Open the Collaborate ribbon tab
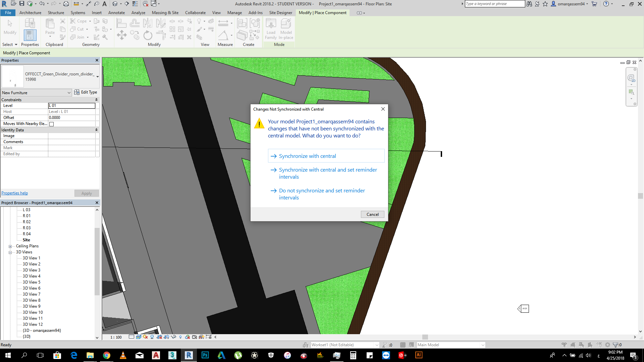Image resolution: width=644 pixels, height=362 pixels. [x=195, y=13]
